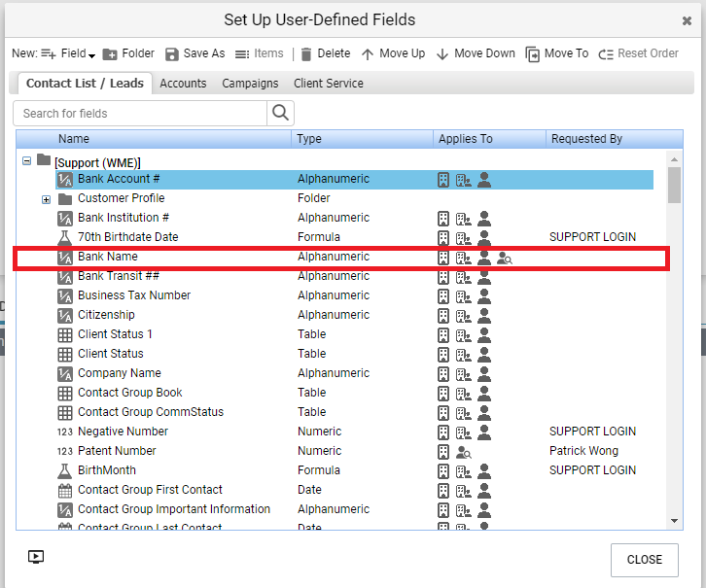Image resolution: width=706 pixels, height=588 pixels.
Task: Open the Items toolbar option
Action: click(260, 53)
